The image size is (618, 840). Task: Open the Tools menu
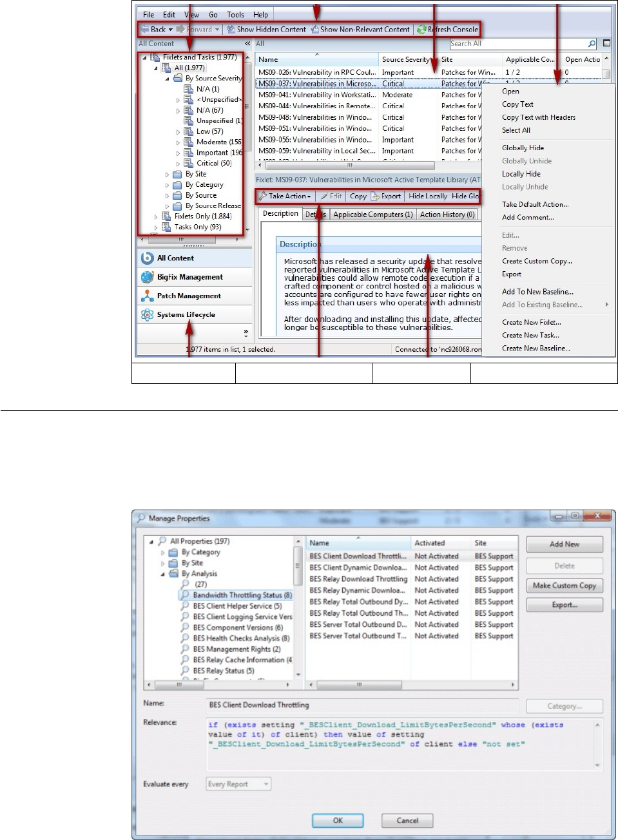[x=235, y=15]
